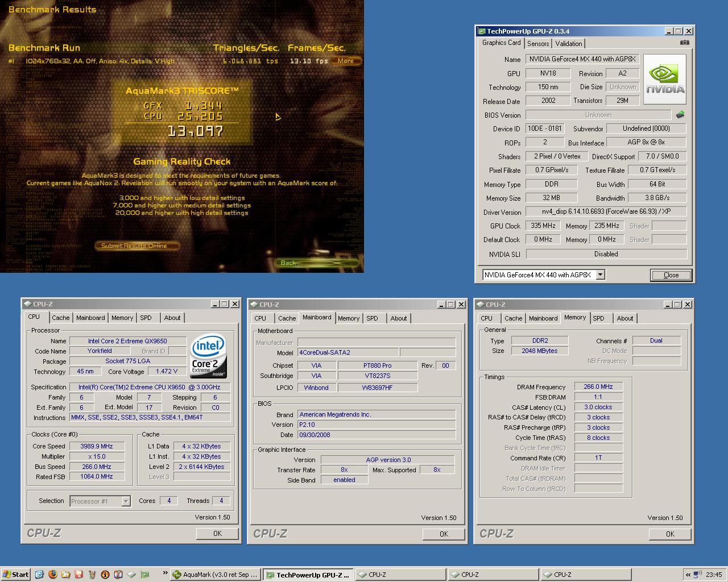Image resolution: width=728 pixels, height=582 pixels.
Task: Open the CPU tab in the CPU-Z Memory window
Action: pyautogui.click(x=486, y=318)
